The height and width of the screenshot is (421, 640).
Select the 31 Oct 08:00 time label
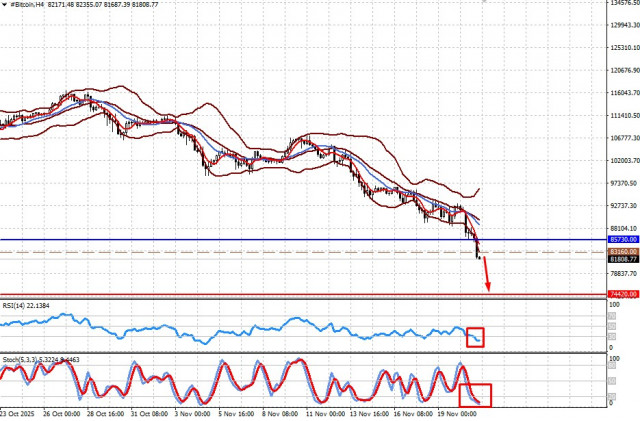(x=149, y=414)
